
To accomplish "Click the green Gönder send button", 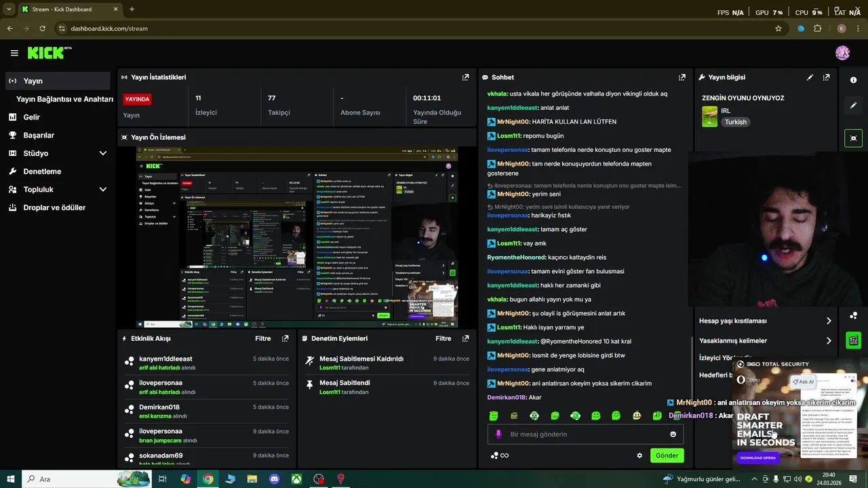I will coord(667,455).
